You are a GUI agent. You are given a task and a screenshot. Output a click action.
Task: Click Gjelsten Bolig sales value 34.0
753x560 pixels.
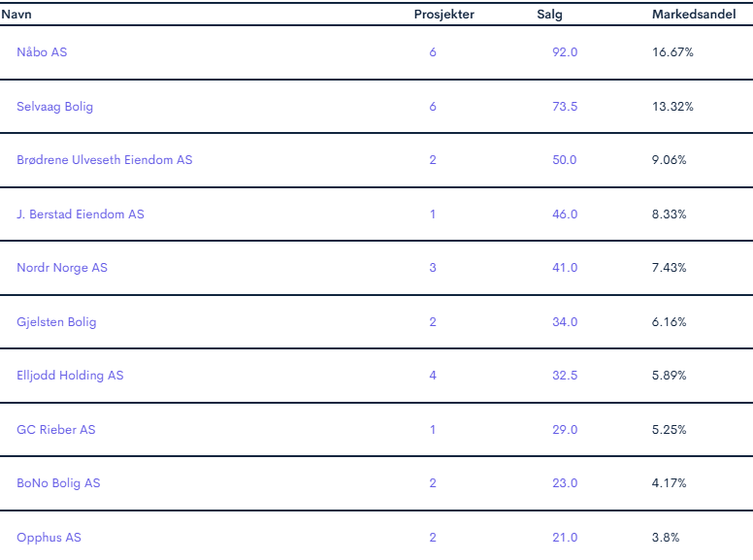565,322
